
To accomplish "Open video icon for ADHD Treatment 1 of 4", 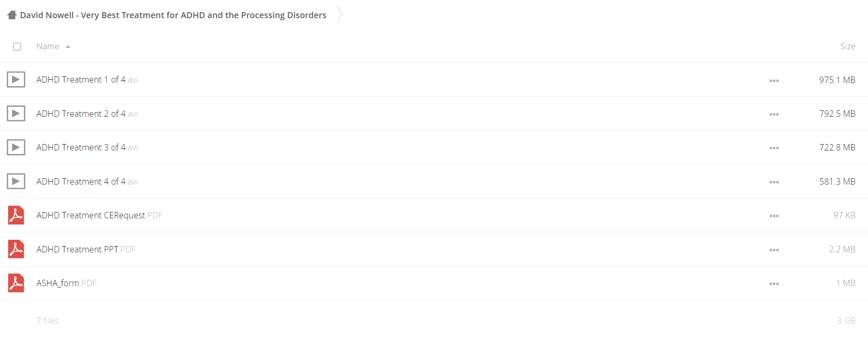I will pos(16,79).
